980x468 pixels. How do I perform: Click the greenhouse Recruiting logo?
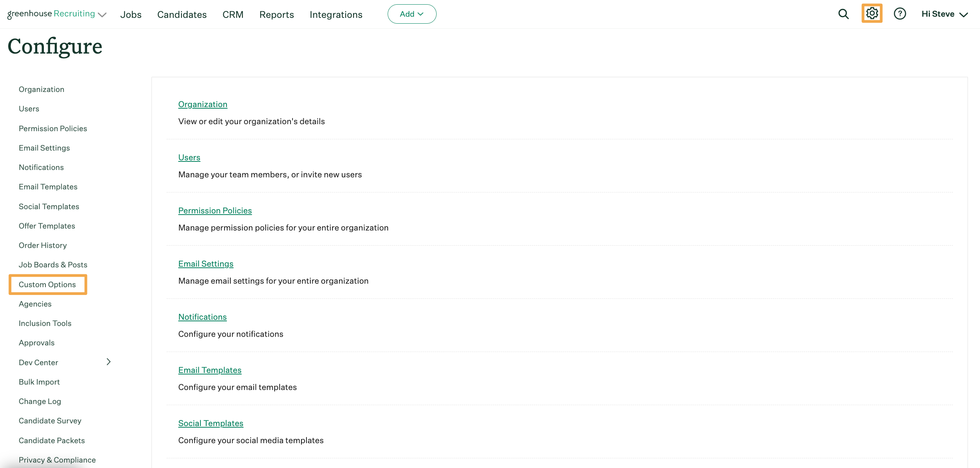coord(51,13)
